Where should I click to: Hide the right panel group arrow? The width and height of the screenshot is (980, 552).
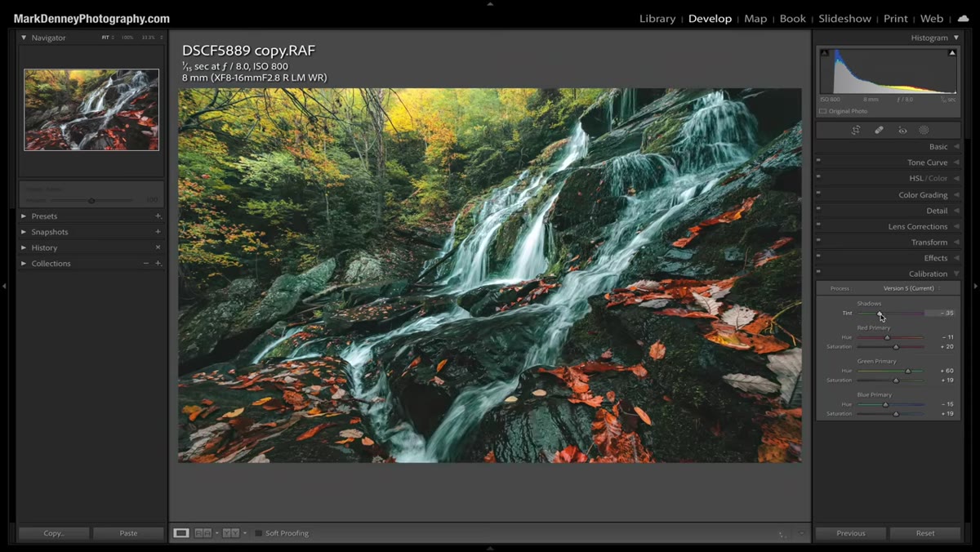[976, 287]
